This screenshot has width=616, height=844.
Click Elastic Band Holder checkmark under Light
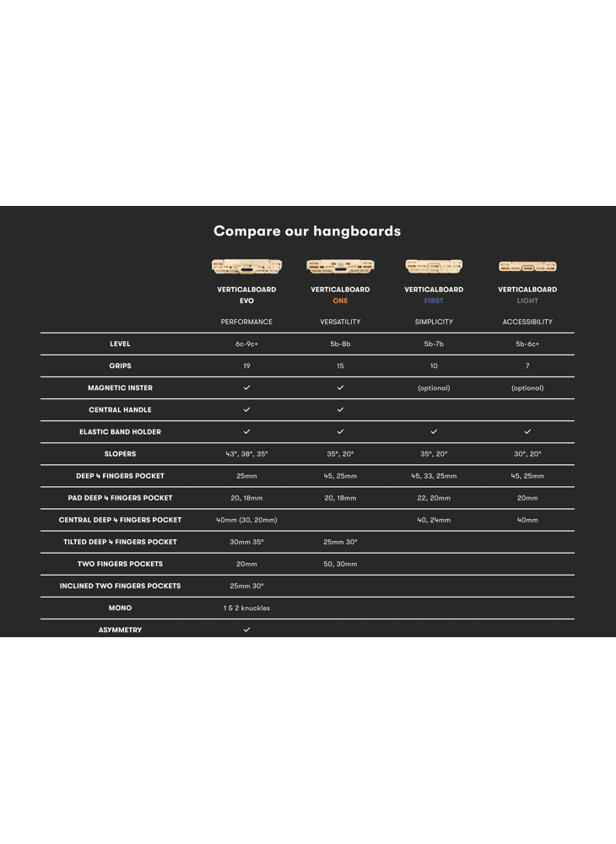[x=527, y=431]
